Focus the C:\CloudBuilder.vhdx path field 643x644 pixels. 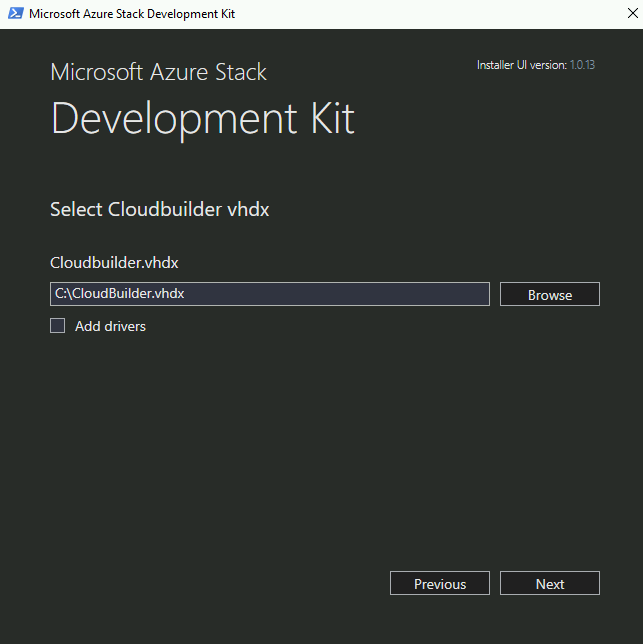click(x=270, y=294)
